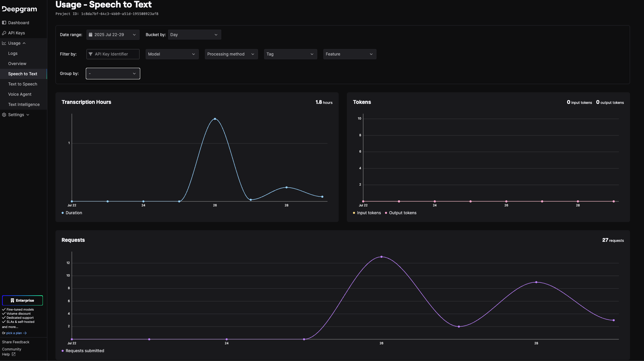The width and height of the screenshot is (644, 361).
Task: Go to Dashboard page
Action: tap(18, 23)
